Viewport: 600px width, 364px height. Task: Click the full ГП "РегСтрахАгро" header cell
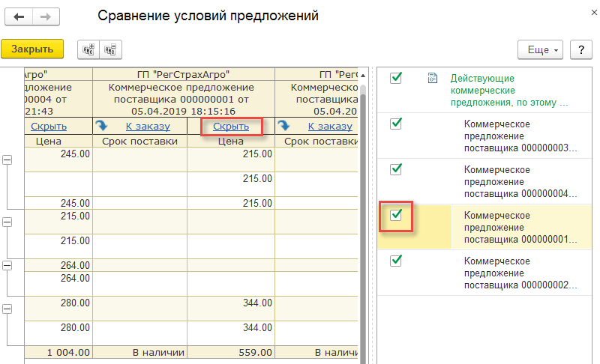[x=184, y=74]
